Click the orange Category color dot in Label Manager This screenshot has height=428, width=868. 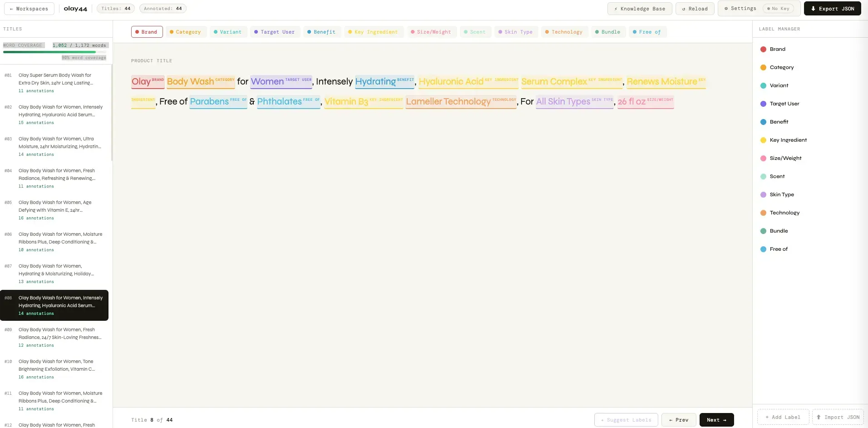coord(763,67)
